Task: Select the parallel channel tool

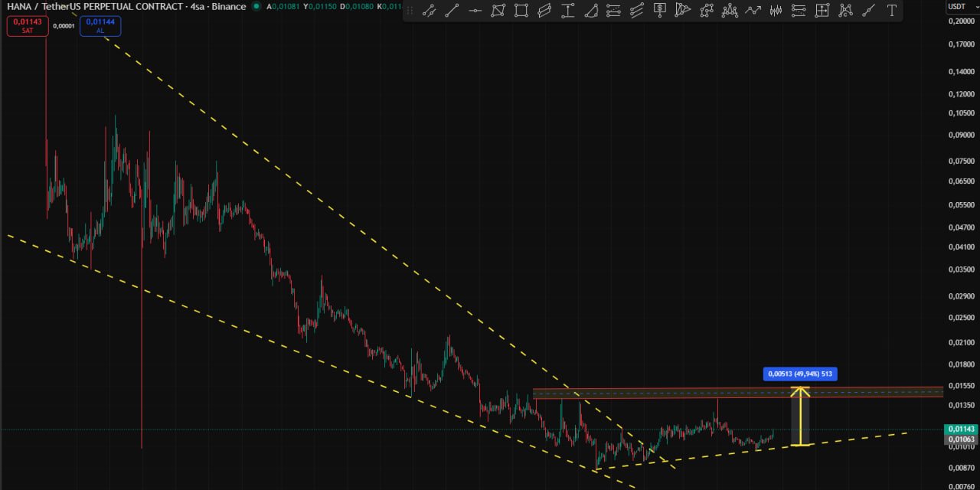Action: coord(544,11)
